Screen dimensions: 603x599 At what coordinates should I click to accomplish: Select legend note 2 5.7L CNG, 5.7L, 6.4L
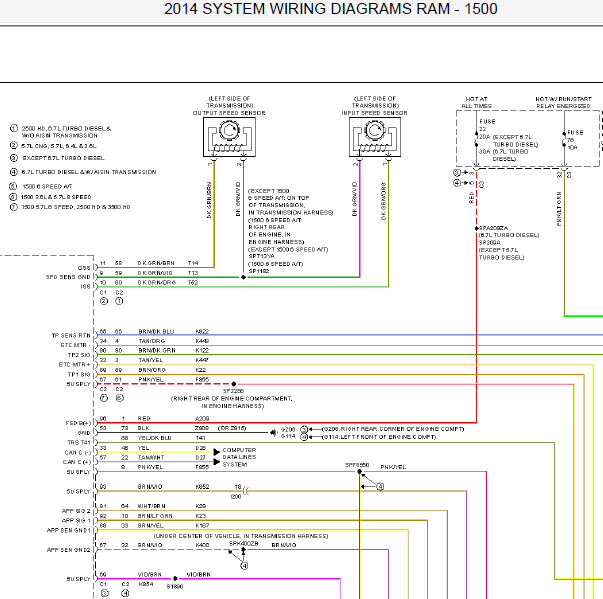pos(53,146)
